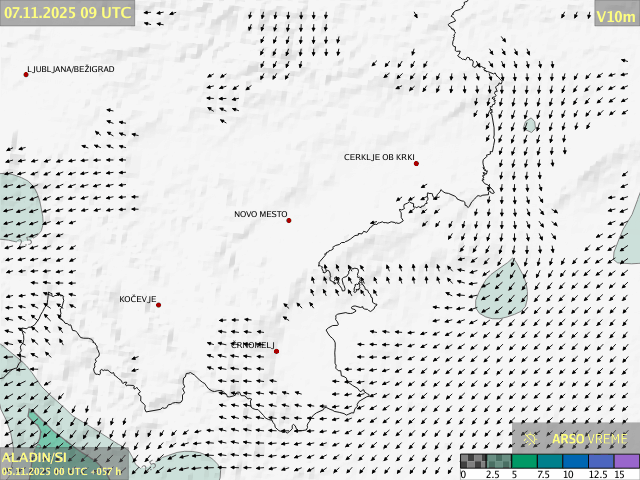The height and width of the screenshot is (480, 640).
Task: Click the Cerklje ob Krki text label
Action: tap(378, 157)
